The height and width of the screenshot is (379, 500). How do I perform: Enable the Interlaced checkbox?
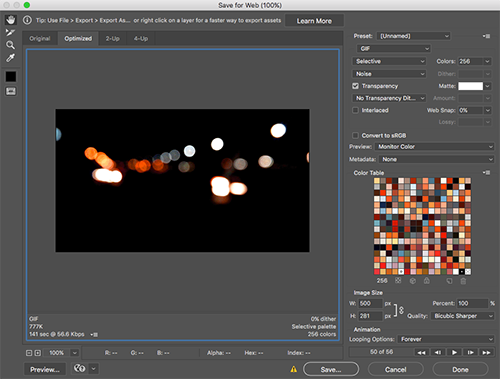pos(356,110)
